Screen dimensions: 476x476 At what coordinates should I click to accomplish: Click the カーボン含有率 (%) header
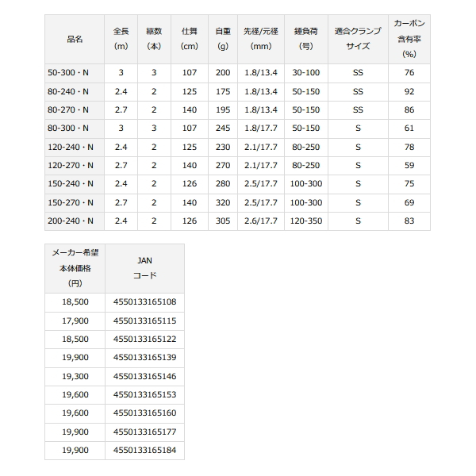pyautogui.click(x=409, y=39)
